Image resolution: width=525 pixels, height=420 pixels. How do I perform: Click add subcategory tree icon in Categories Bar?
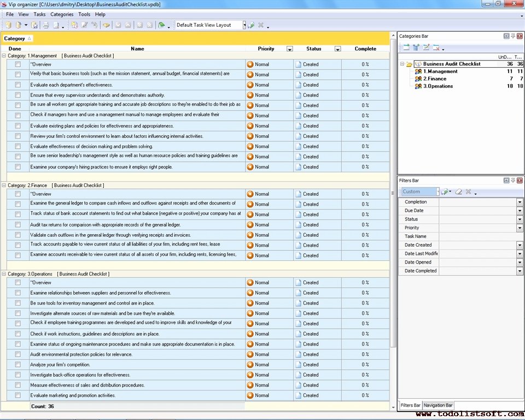click(x=416, y=47)
